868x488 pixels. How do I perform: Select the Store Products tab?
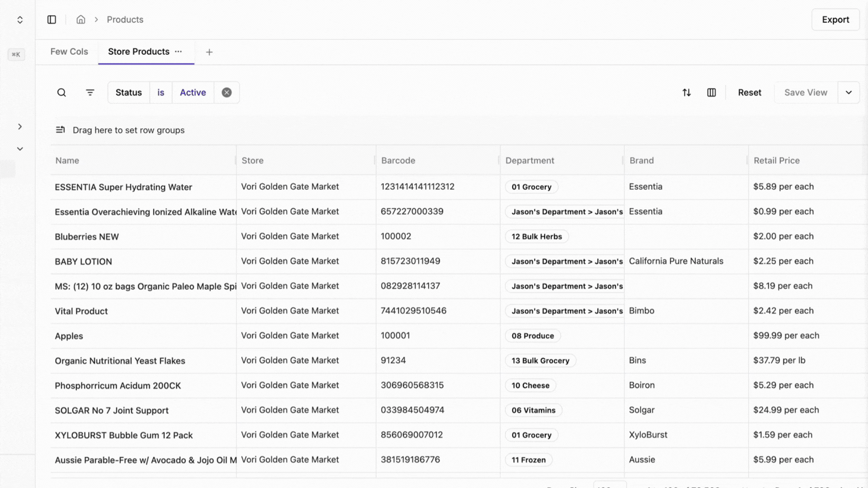[138, 52]
